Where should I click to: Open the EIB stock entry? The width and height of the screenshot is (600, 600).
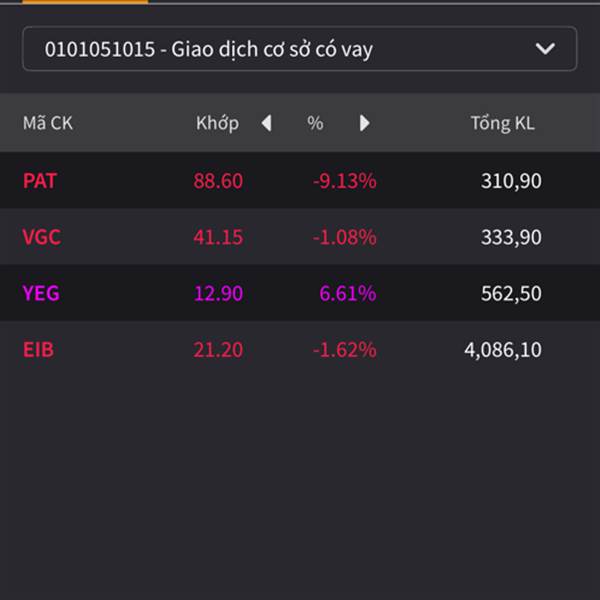coord(39,350)
